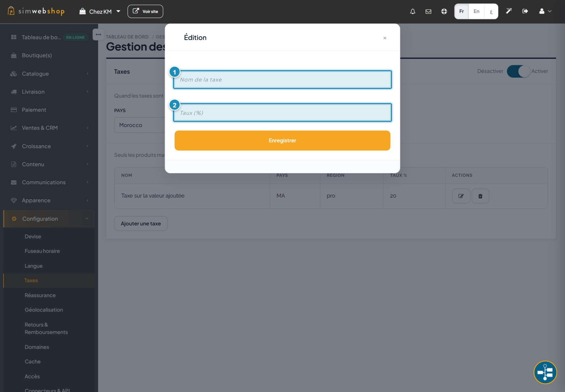Click the Configuration gear icon
565x392 pixels.
pyautogui.click(x=14, y=219)
